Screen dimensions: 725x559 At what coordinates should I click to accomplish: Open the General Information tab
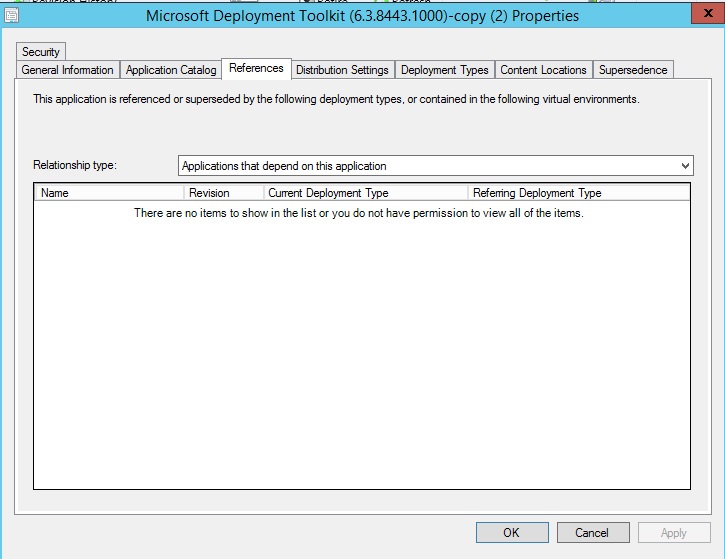pos(68,70)
